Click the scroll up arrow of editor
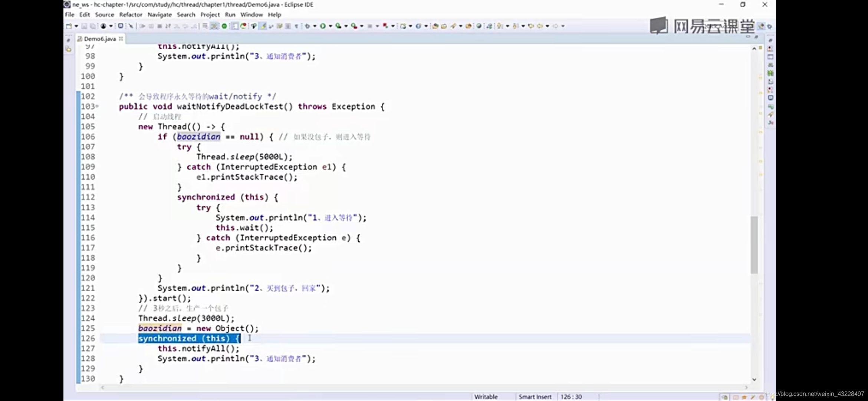Screen dimensions: 868x401 [754, 49]
